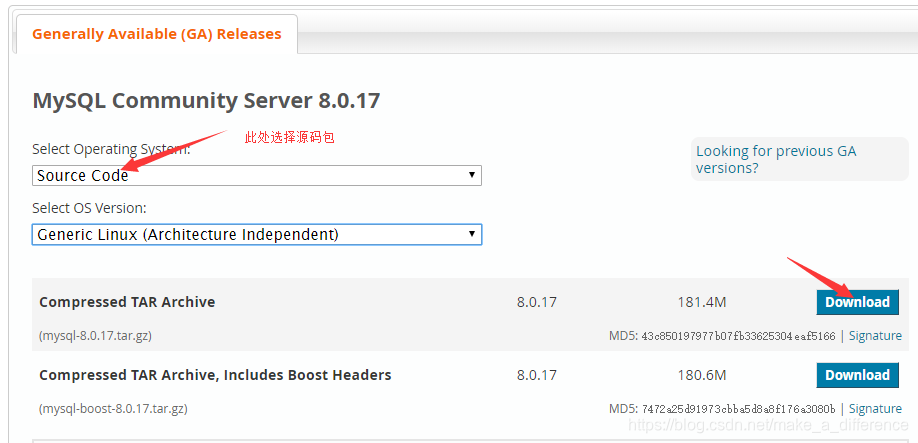Image resolution: width=918 pixels, height=443 pixels.
Task: Open the Select OS Version dropdown showing Generic Linux
Action: [256, 235]
